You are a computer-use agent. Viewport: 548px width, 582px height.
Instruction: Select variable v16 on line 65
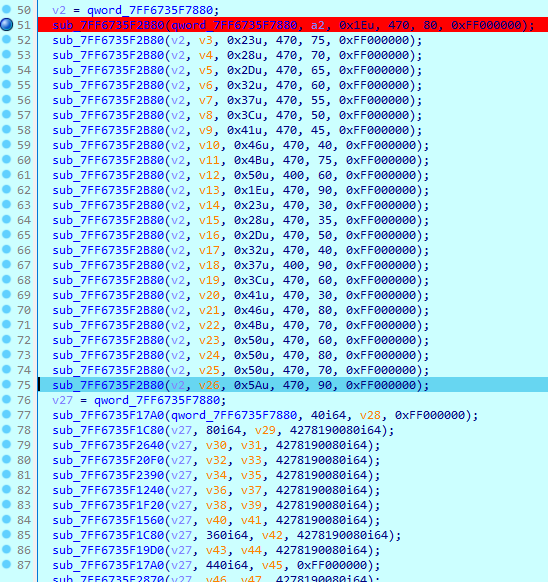pyautogui.click(x=209, y=235)
